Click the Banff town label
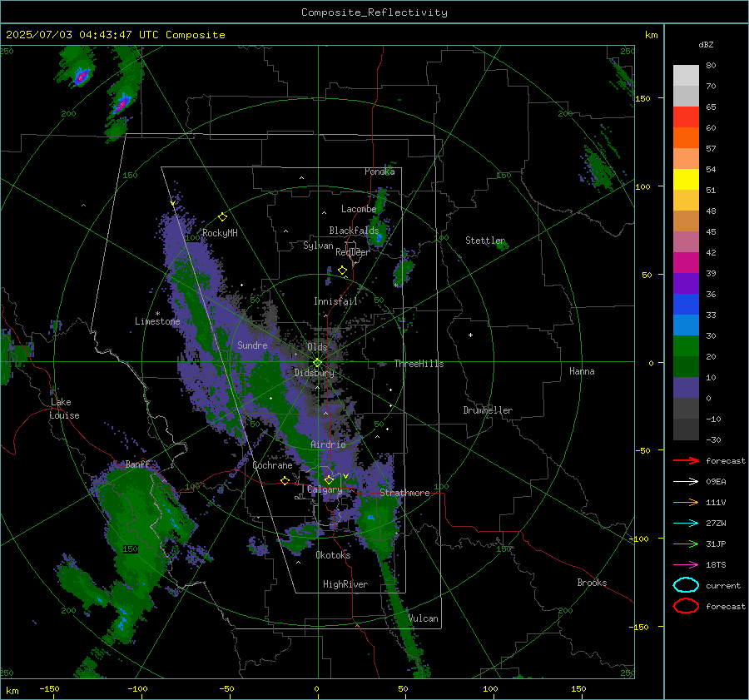This screenshot has width=749, height=700. pos(137,464)
